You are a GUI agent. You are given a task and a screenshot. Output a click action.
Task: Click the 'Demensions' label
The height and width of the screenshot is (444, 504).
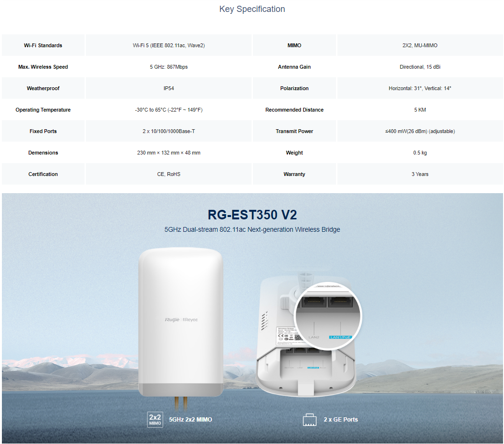43,153
